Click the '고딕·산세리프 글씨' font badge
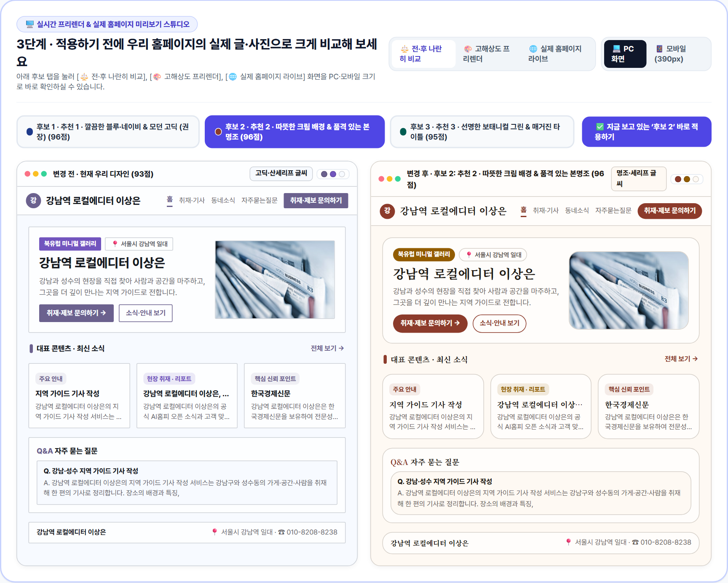 click(x=281, y=174)
